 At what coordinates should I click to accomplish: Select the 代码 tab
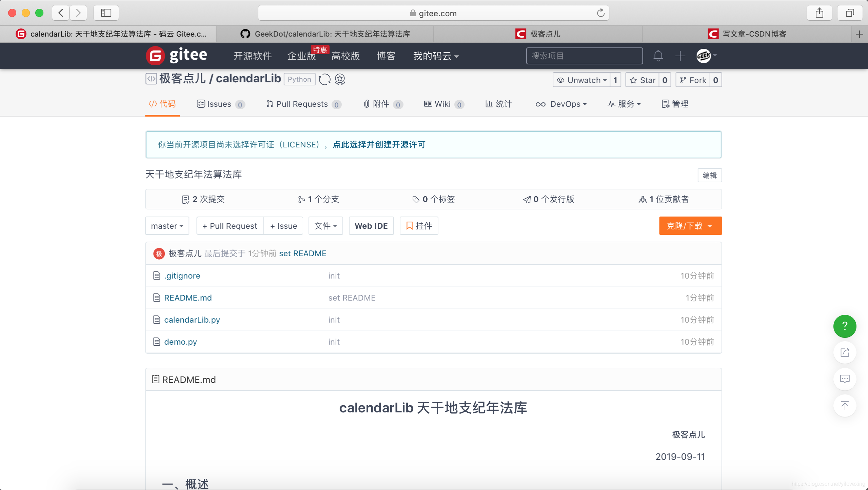[162, 104]
